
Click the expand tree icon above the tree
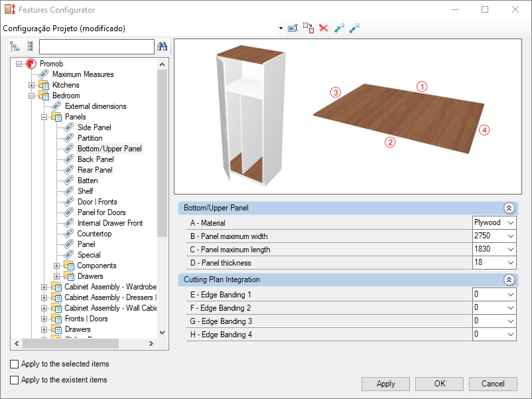pyautogui.click(x=15, y=46)
